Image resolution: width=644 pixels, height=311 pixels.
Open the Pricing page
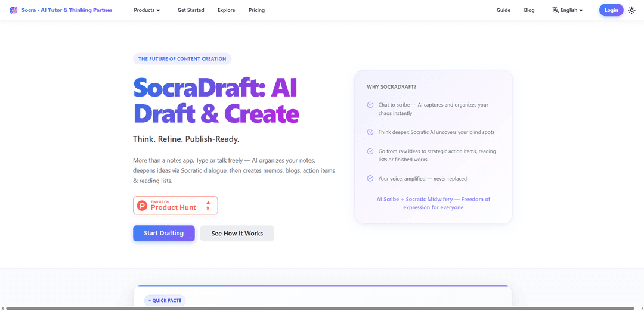(x=256, y=10)
